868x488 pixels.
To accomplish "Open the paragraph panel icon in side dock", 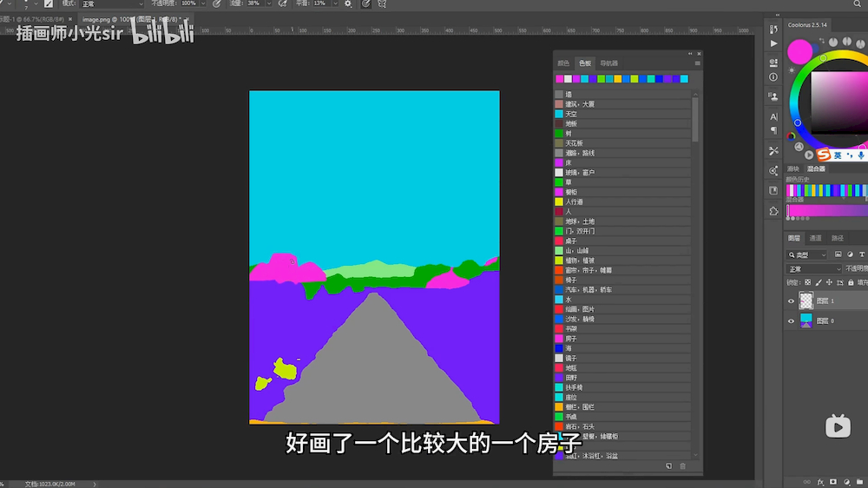I will pos(773,131).
